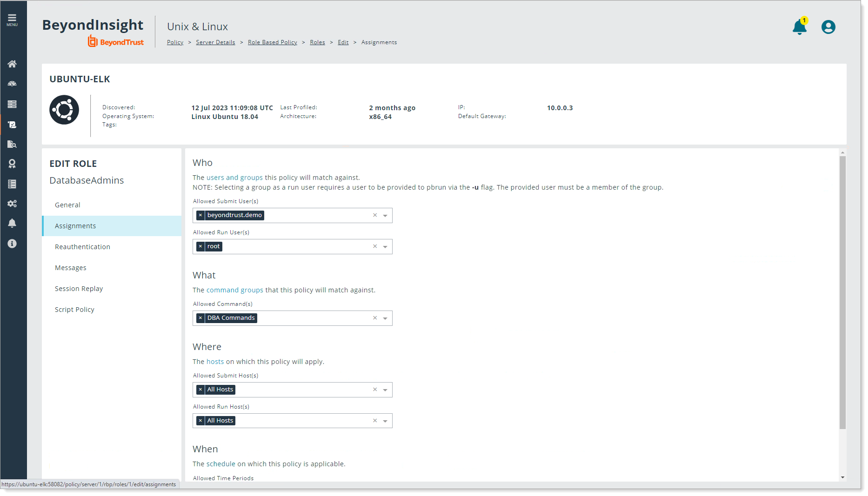This screenshot has height=496, width=868.
Task: Click the DatabaseAdmins role name
Action: 87,180
